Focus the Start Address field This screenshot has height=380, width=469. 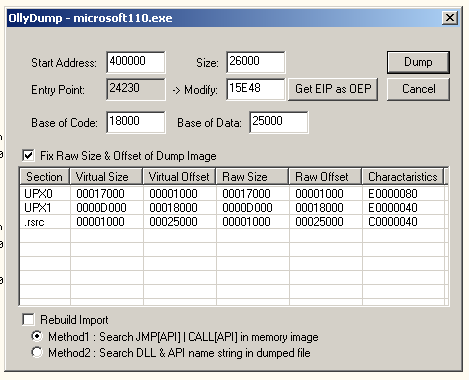(136, 62)
